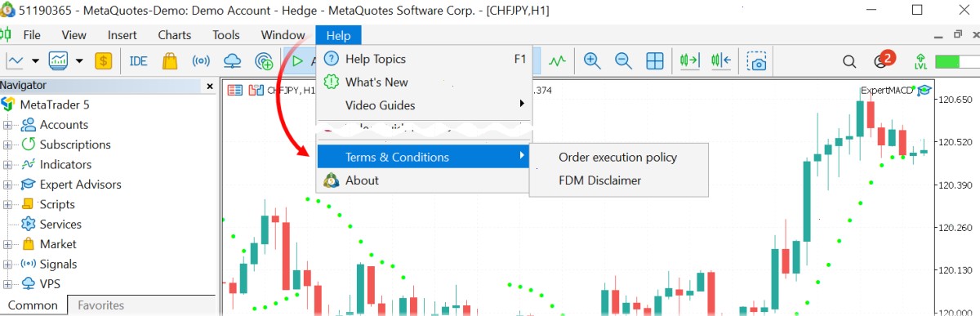Select Help Topics menu entry
This screenshot has height=316, width=980.
click(x=425, y=59)
